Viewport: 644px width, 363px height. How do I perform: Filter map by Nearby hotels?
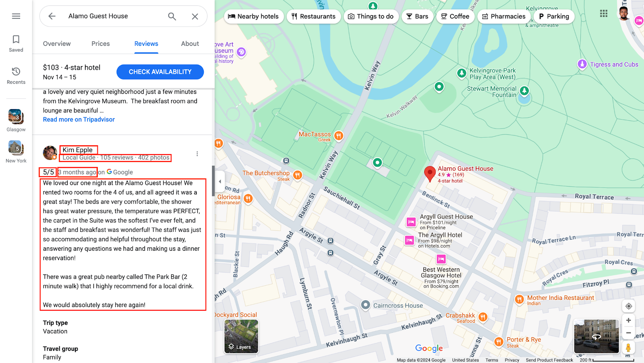tap(254, 16)
